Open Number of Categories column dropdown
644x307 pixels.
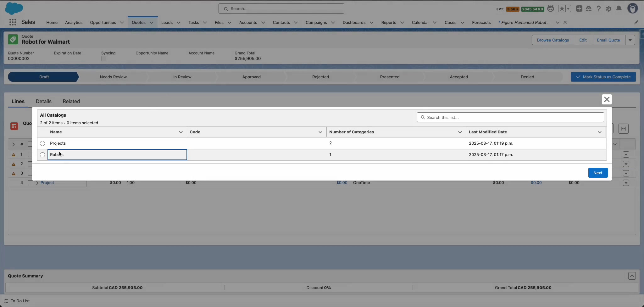(460, 132)
